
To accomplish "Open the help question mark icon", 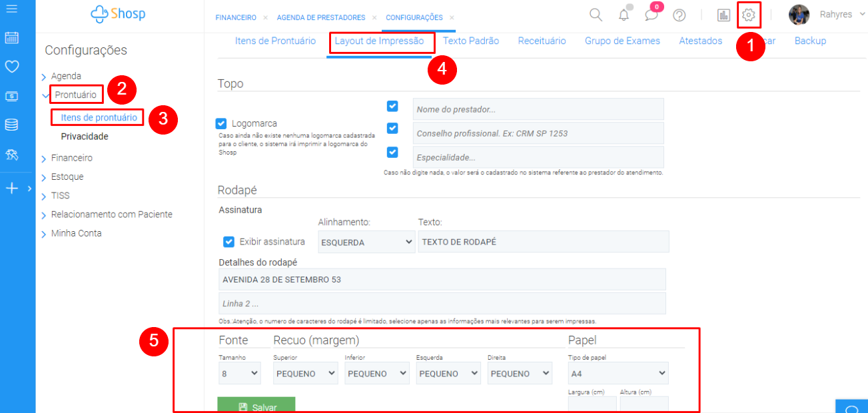I will [x=679, y=15].
